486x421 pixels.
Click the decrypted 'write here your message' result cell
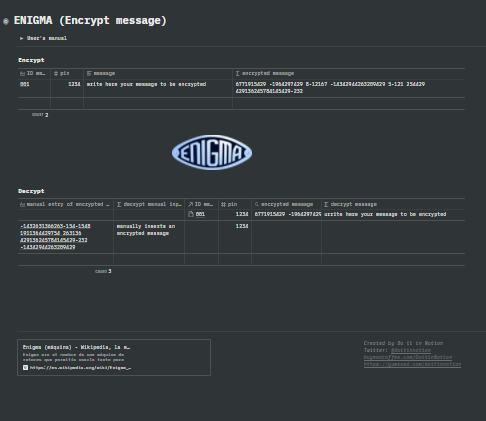click(x=393, y=215)
